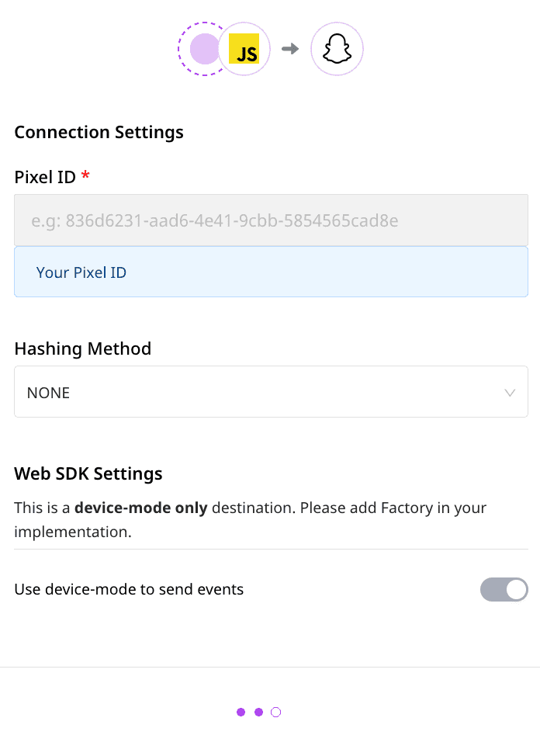Open the Hashing Method dropdown
Viewport: 540px width, 756px height.
point(271,392)
